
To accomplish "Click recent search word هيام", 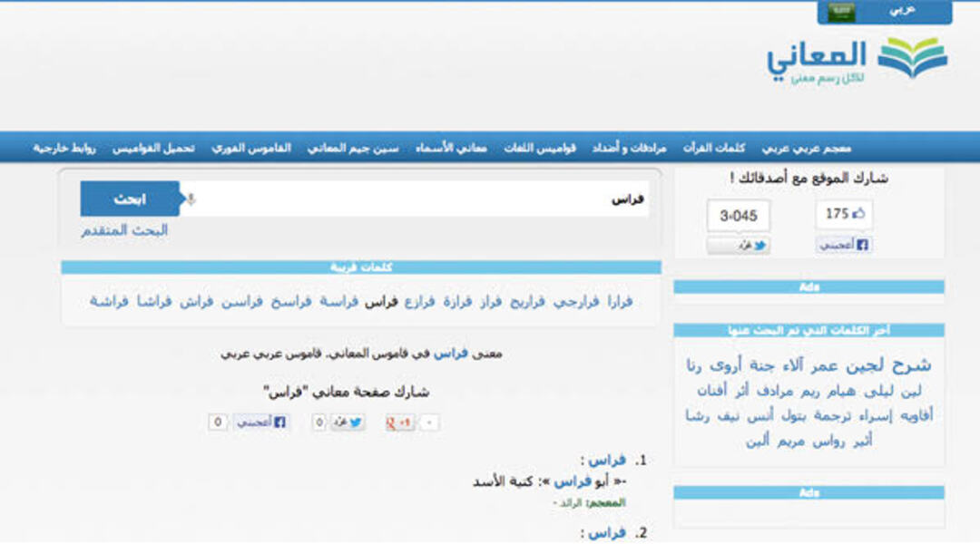I will pyautogui.click(x=841, y=392).
